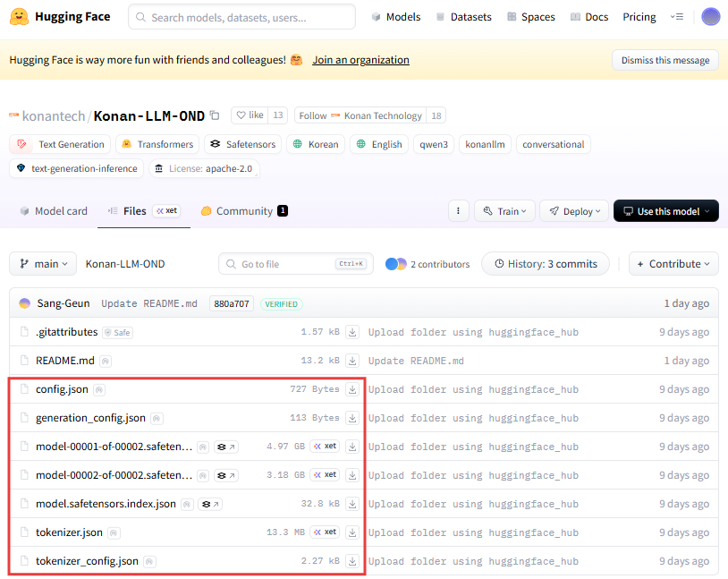Open Pricing in the top navigation

tap(639, 17)
